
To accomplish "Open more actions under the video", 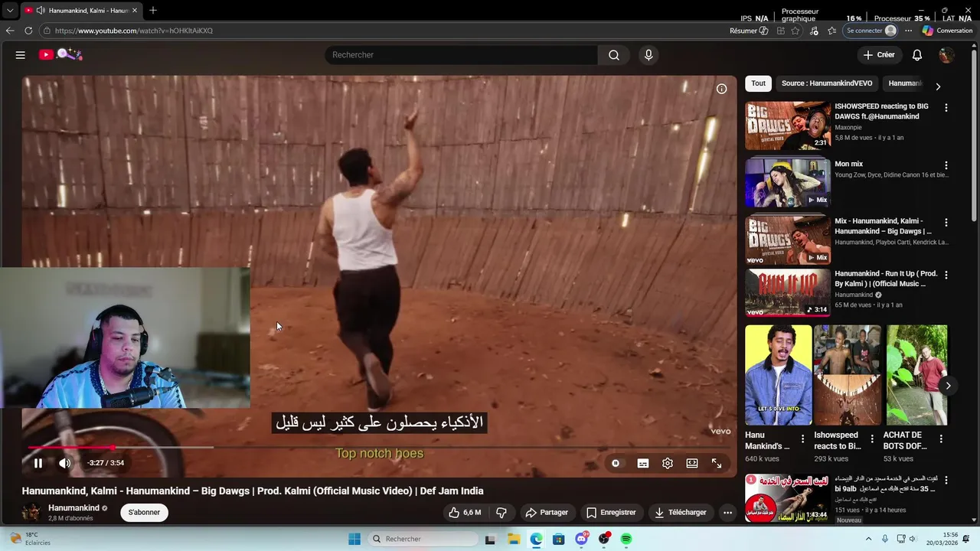I will click(728, 512).
